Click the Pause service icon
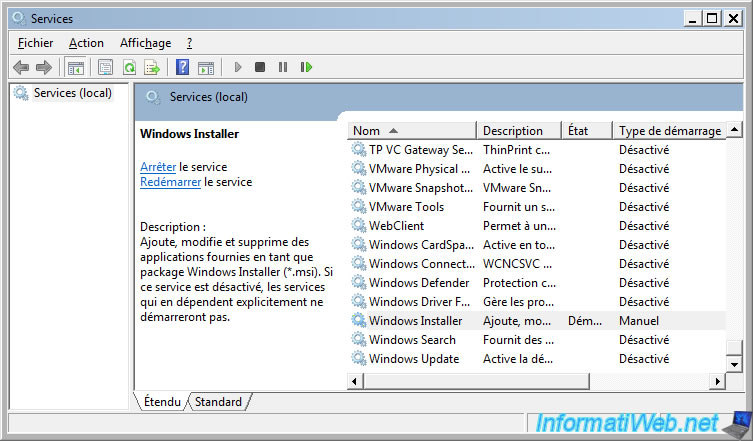Image resolution: width=753 pixels, height=441 pixels. click(283, 67)
